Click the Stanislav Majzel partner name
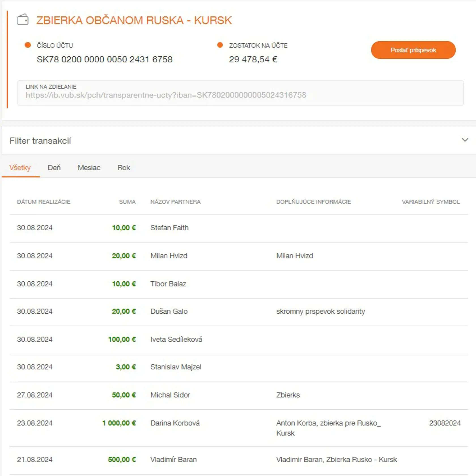Viewport: 476px width, 476px height. click(x=176, y=367)
